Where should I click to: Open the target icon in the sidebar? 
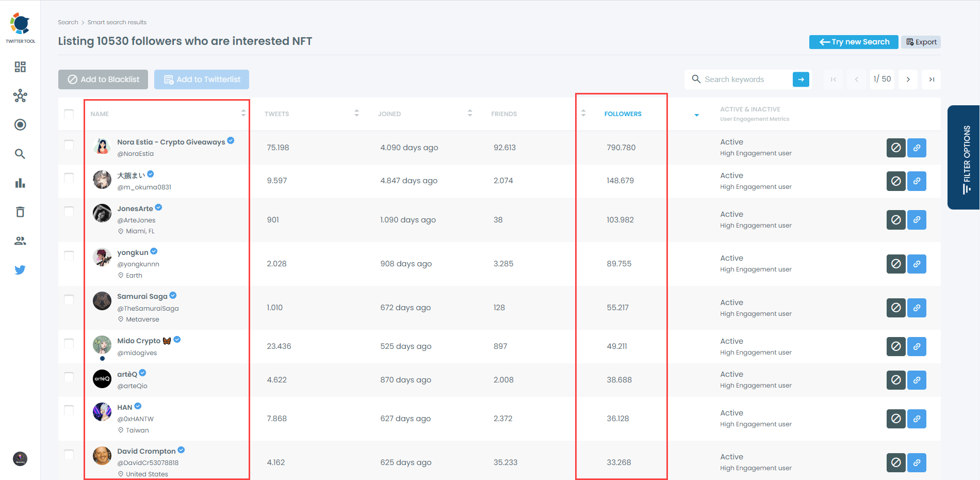20,124
